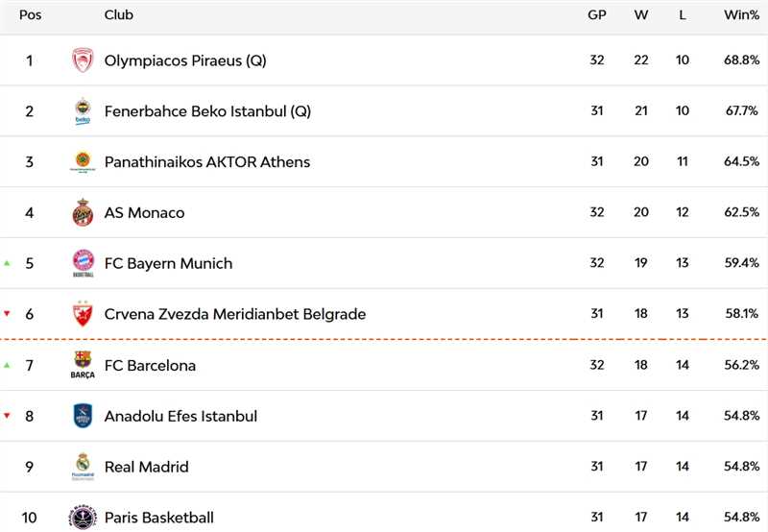768x532 pixels.
Task: Open the Real Madrid team page
Action: (146, 467)
